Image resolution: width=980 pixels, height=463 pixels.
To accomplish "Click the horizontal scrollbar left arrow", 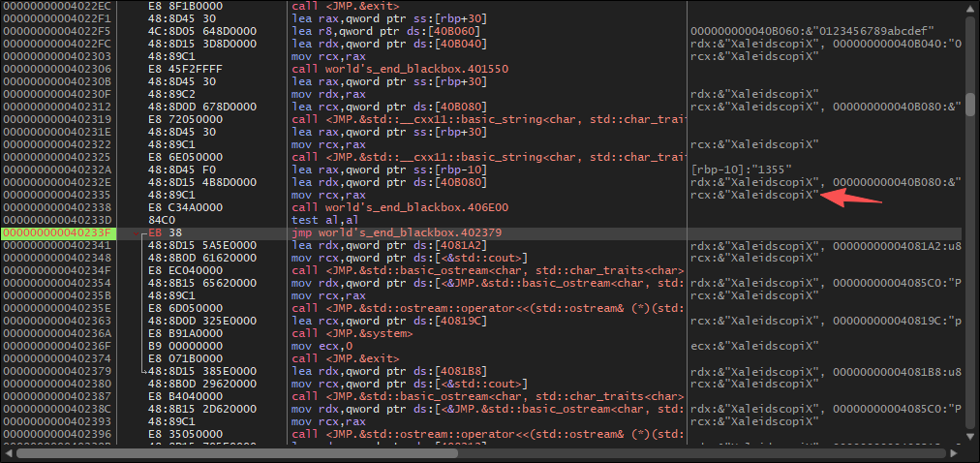I will (x=7, y=452).
